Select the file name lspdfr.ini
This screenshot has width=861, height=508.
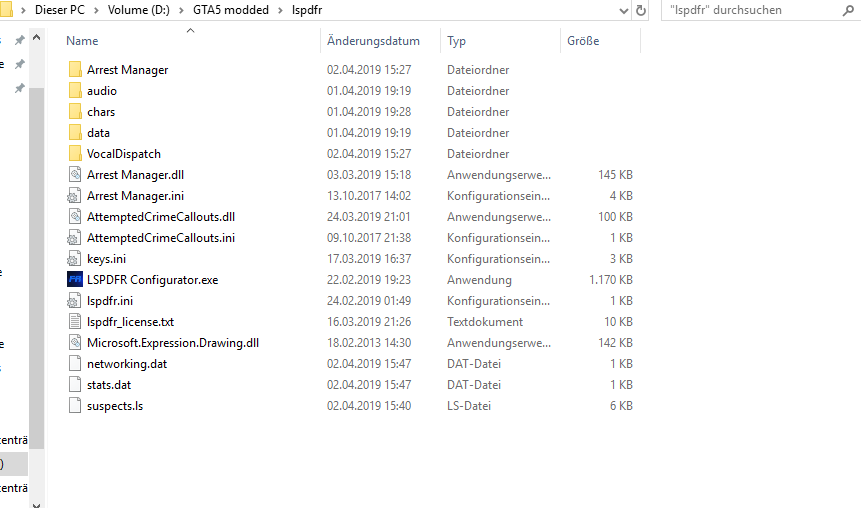110,300
